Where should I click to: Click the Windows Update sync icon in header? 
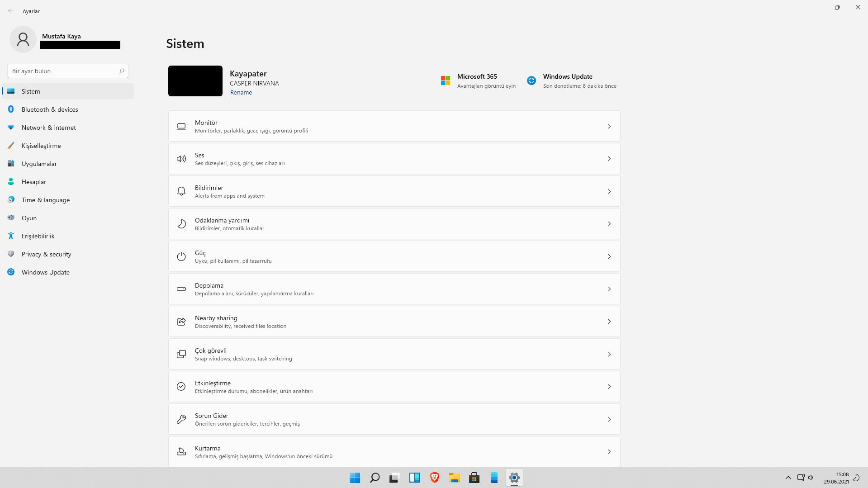click(x=531, y=81)
